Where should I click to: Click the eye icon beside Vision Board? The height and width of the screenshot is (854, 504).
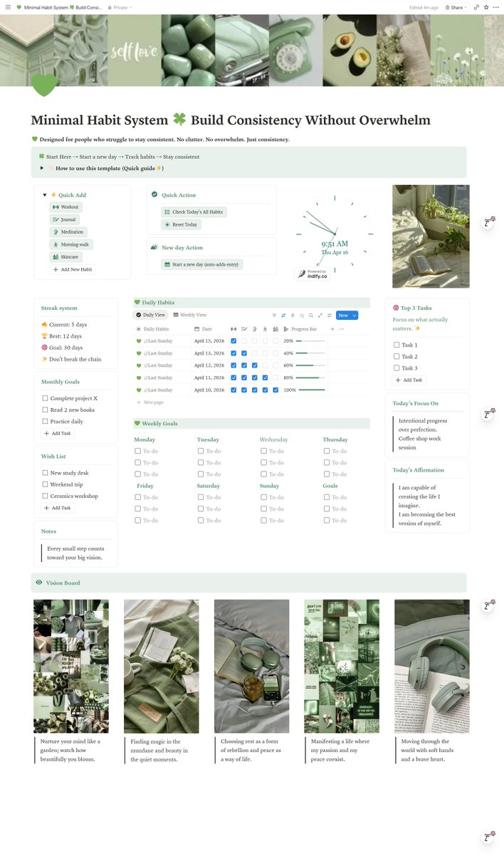[x=38, y=582]
